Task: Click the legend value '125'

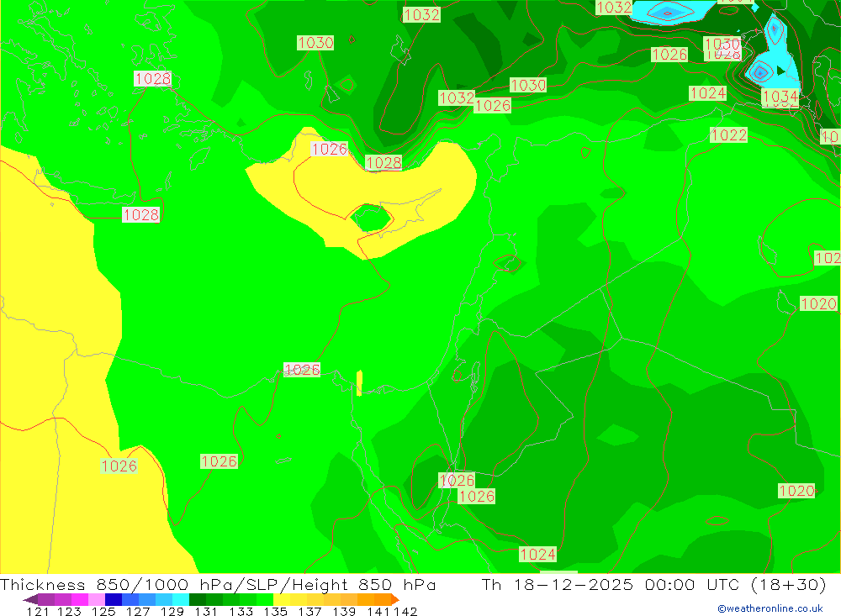Action: click(x=103, y=611)
